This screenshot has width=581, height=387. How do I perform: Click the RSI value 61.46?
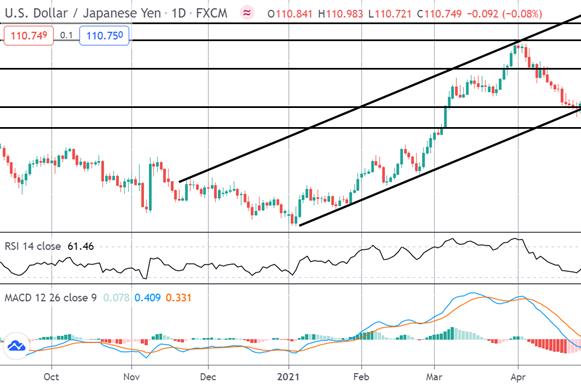80,246
